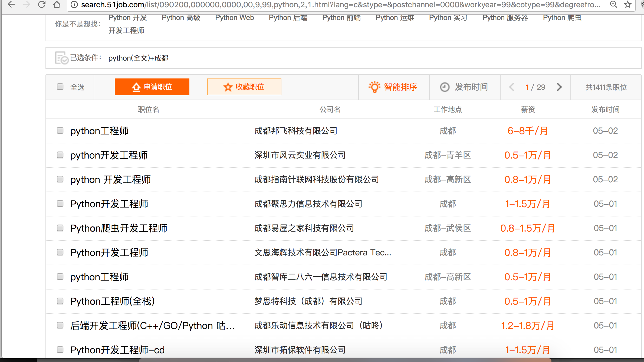Check the Python工程师(全栈) row checkbox

(x=60, y=301)
